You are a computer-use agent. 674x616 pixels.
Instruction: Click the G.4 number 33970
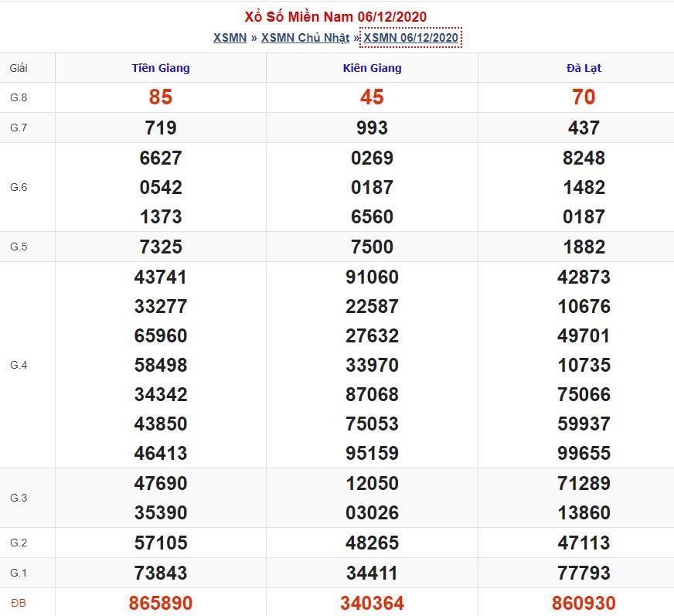[x=373, y=365]
